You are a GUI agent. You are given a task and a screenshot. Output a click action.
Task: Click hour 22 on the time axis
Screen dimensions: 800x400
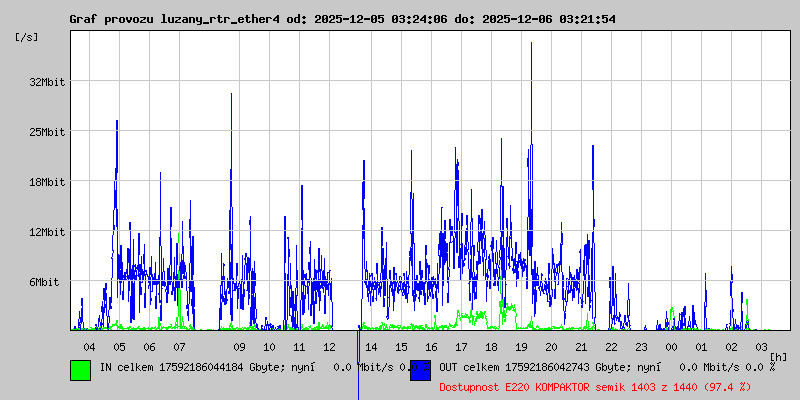click(x=611, y=346)
